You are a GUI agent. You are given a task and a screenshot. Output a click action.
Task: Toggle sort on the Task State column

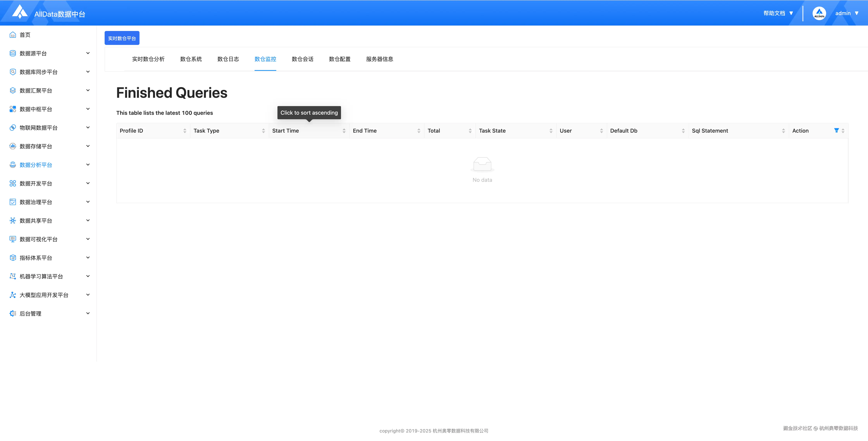click(551, 131)
